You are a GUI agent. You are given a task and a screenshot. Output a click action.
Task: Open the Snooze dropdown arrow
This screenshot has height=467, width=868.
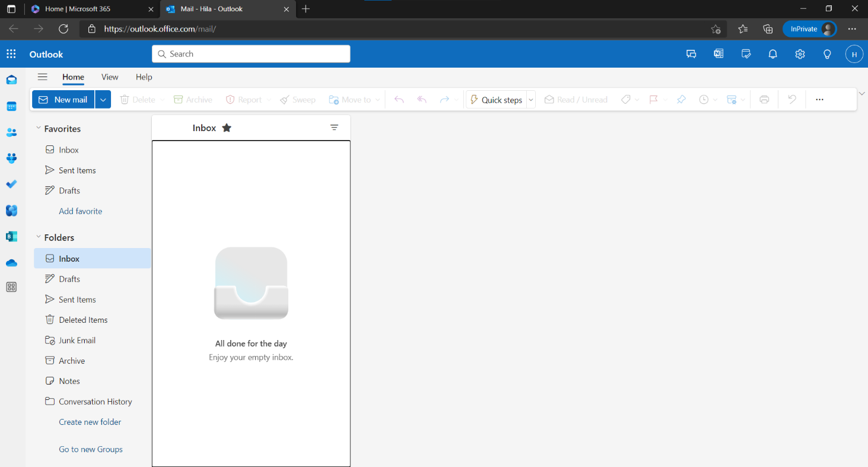715,100
